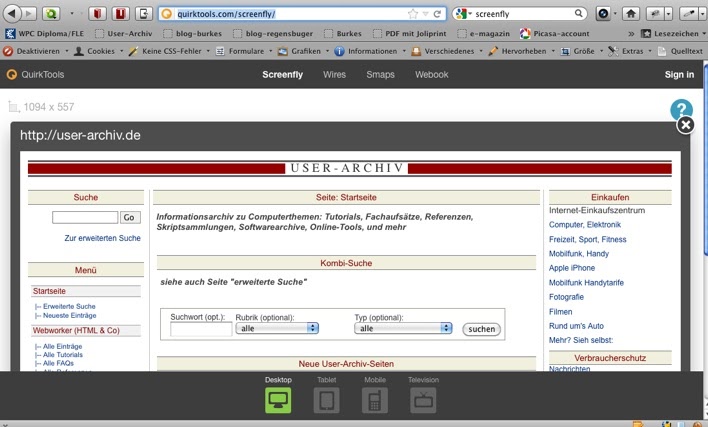
Task: Open the Verschiedenes toolbar menu
Action: pos(447,51)
